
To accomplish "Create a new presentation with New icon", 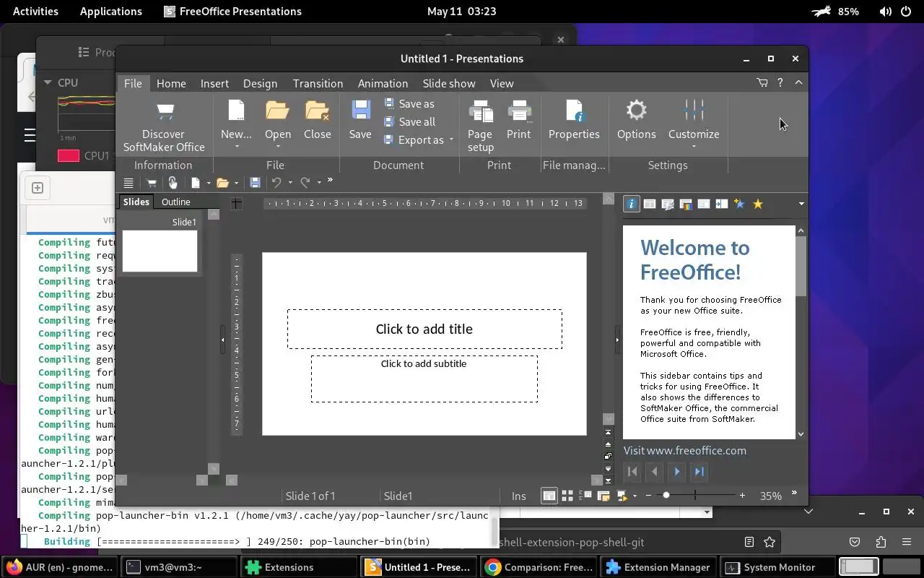I will pyautogui.click(x=236, y=111).
